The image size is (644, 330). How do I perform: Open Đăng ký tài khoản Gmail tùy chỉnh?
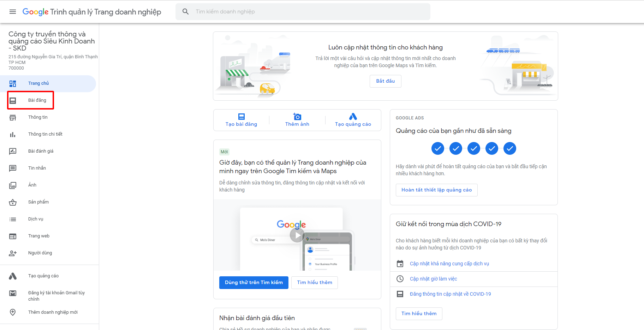48,296
